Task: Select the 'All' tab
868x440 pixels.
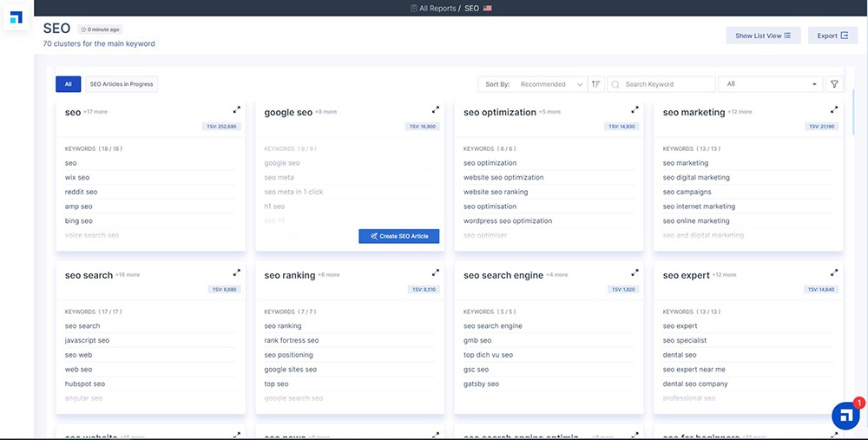Action: pos(68,84)
